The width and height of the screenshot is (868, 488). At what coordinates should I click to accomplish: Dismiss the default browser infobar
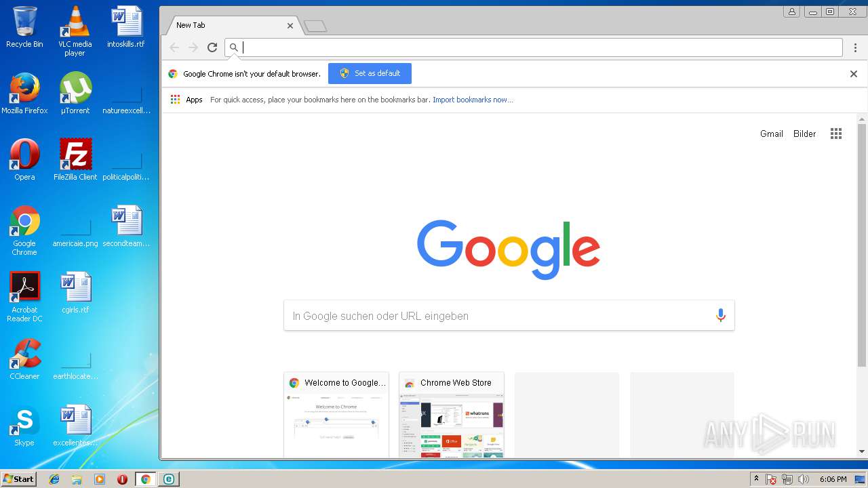click(854, 74)
